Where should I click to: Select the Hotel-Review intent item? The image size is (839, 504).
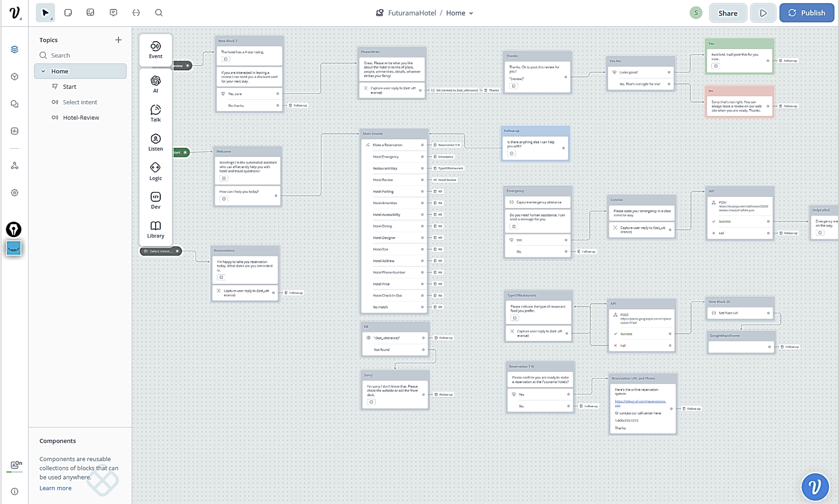coord(81,118)
